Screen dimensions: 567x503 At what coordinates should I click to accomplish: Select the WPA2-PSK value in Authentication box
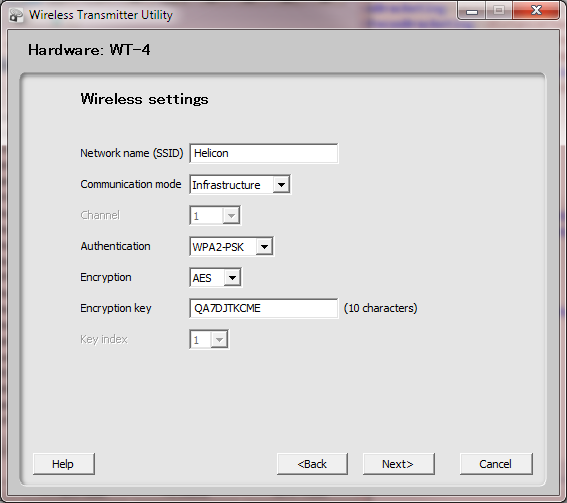click(218, 247)
